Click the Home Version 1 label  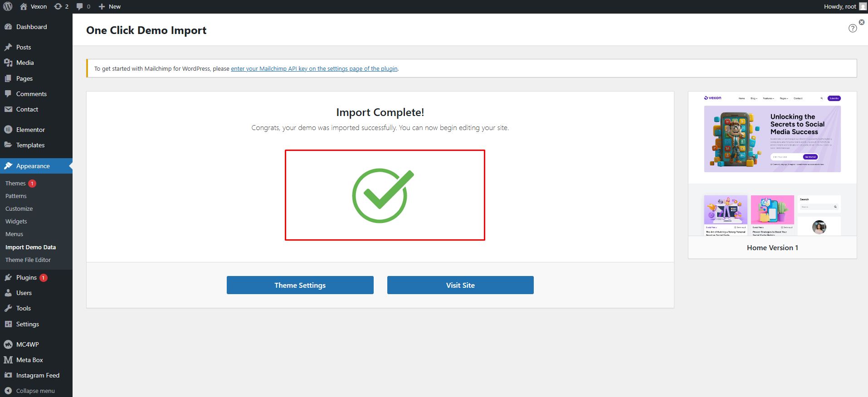tap(772, 247)
